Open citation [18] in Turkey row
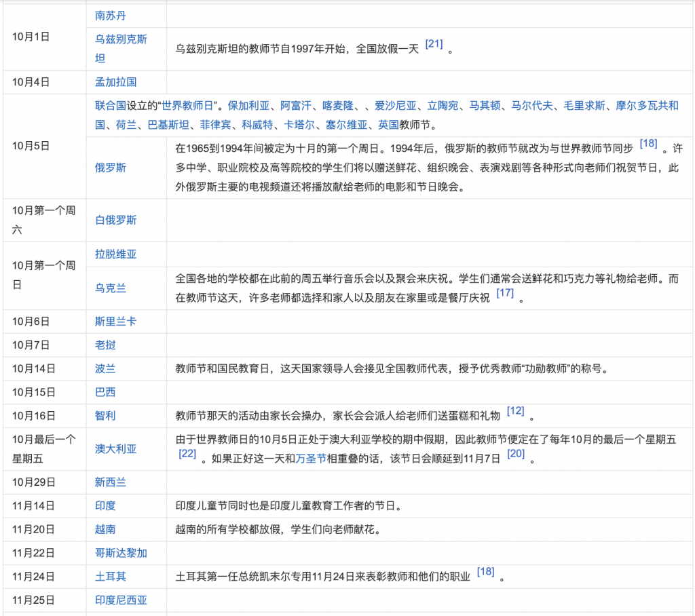This screenshot has height=616, width=695. tap(486, 572)
